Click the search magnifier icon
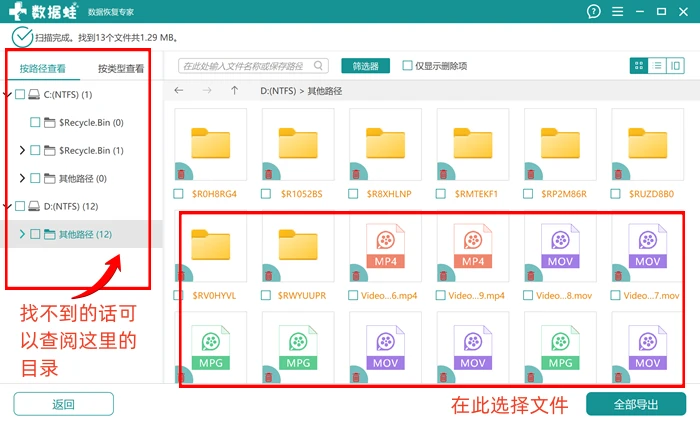This screenshot has height=427, width=700. pos(318,66)
